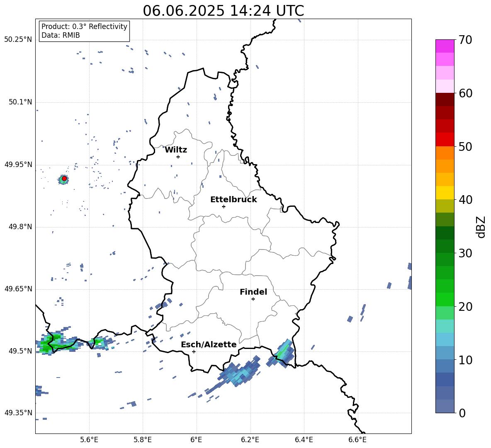
Task: Click the colorbar value 60
Action: click(465, 93)
